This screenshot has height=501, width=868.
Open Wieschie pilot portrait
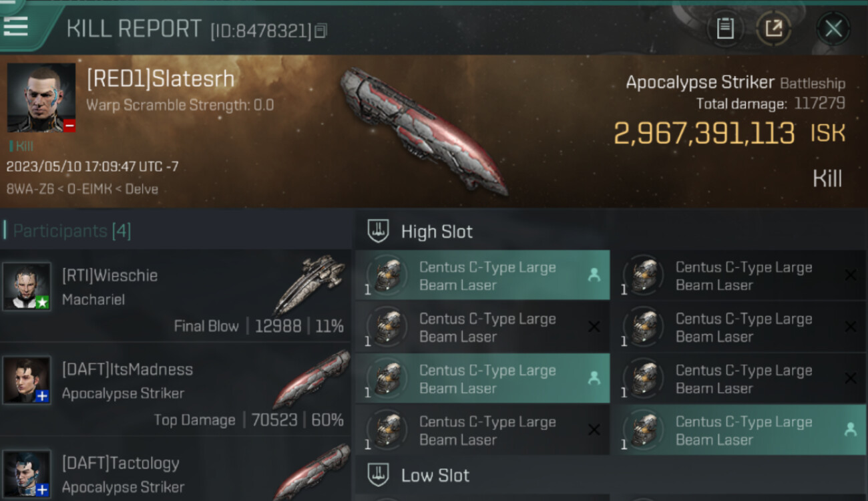click(27, 286)
